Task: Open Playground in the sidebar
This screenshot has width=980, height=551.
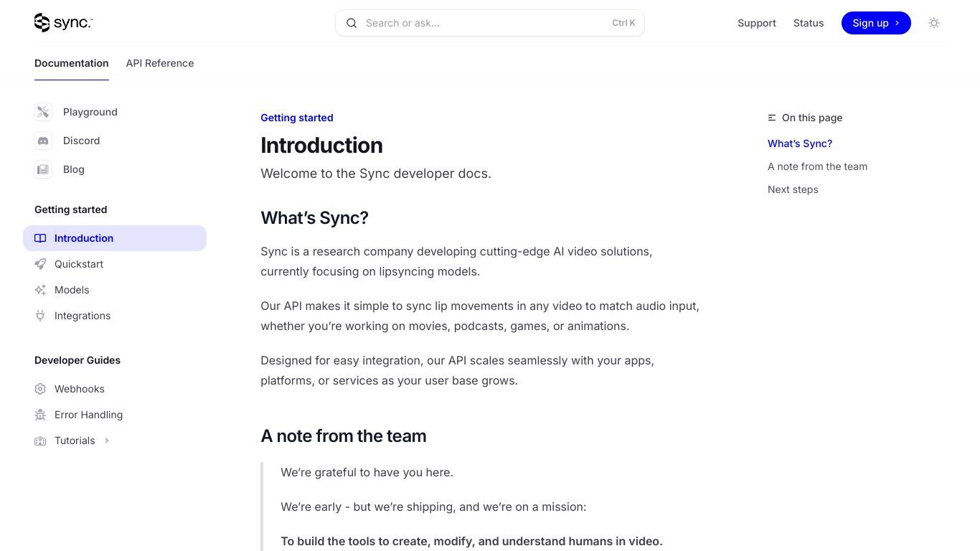Action: [90, 112]
